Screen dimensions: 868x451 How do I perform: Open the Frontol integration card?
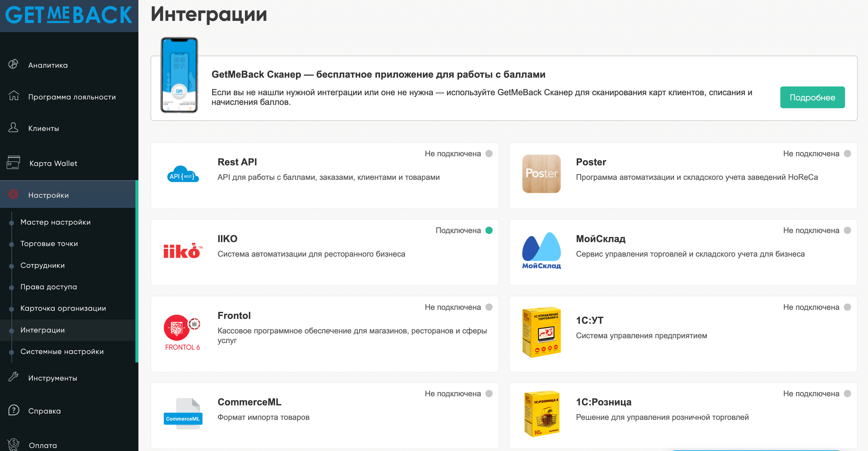coord(325,334)
